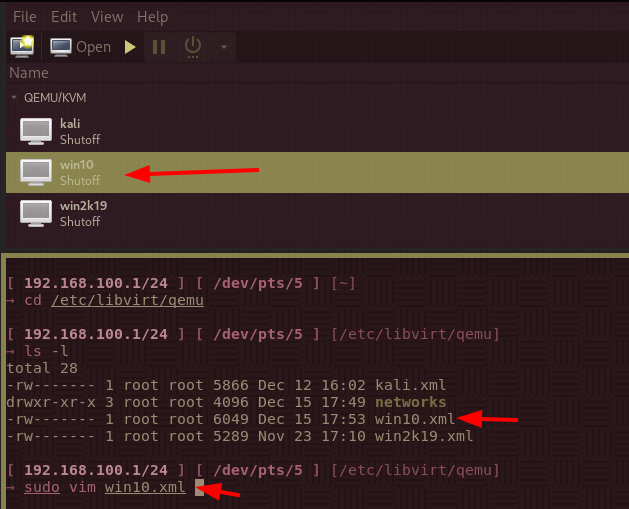The height and width of the screenshot is (509, 629).
Task: Click win10.xml in the vim command
Action: [145, 487]
